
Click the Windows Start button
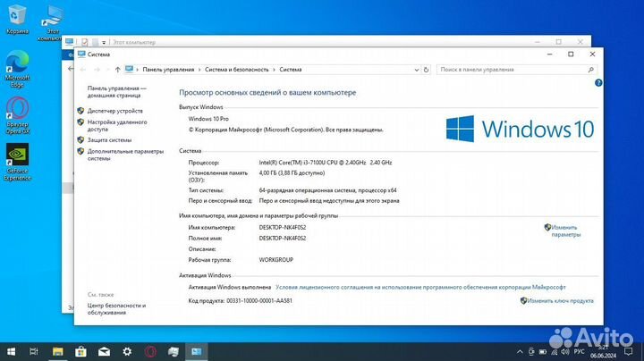[11, 351]
